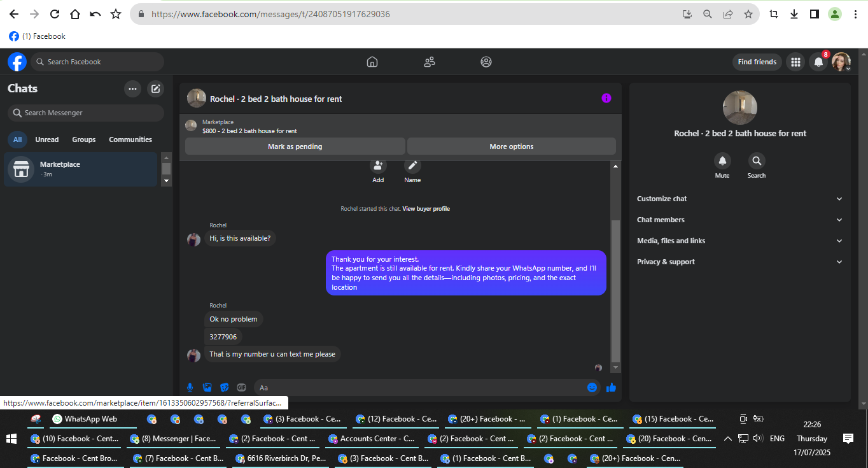Open the account profile picture menu
This screenshot has height=468, width=868.
pyautogui.click(x=841, y=62)
